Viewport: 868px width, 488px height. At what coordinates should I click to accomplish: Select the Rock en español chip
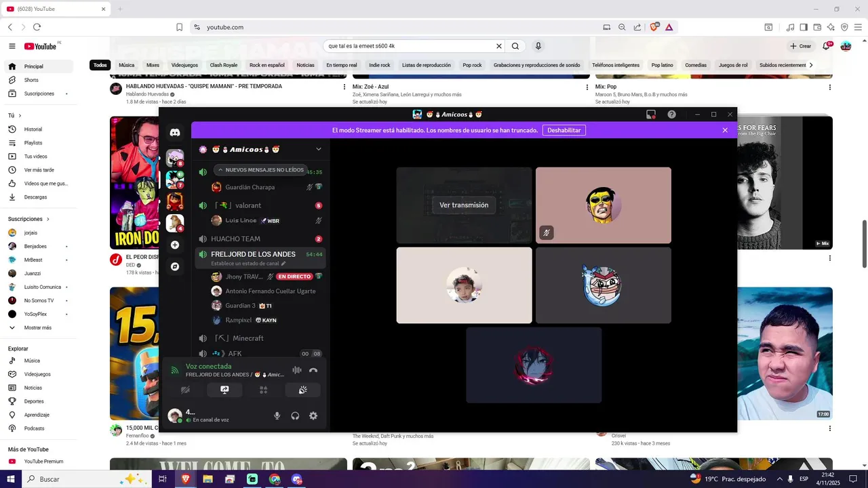click(267, 65)
